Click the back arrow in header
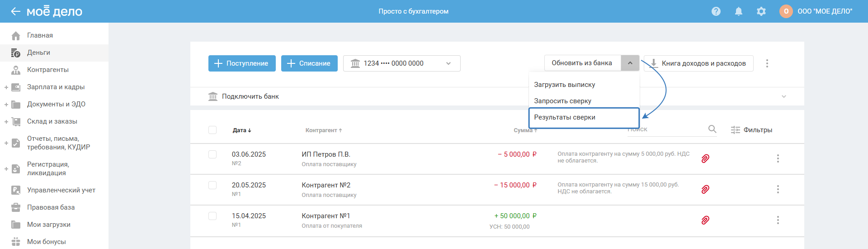Viewport: 868px width, 249px height. pyautogui.click(x=15, y=11)
